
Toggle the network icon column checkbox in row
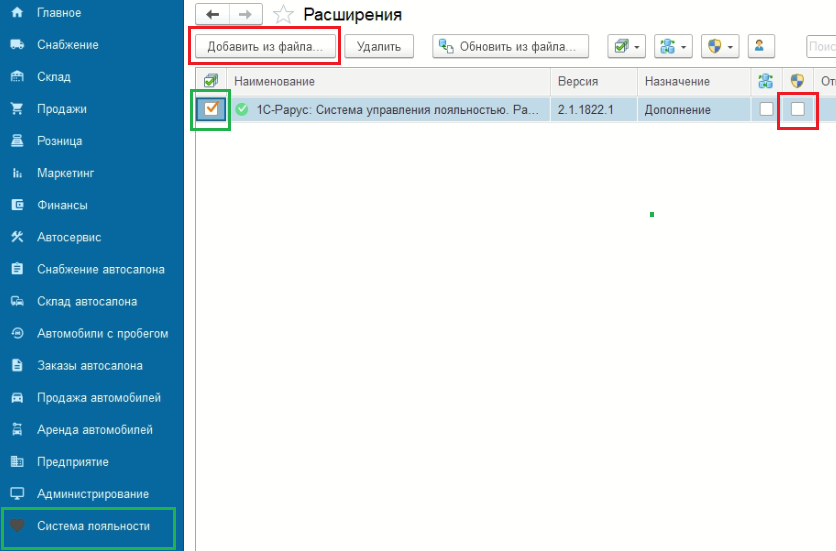[x=766, y=109]
